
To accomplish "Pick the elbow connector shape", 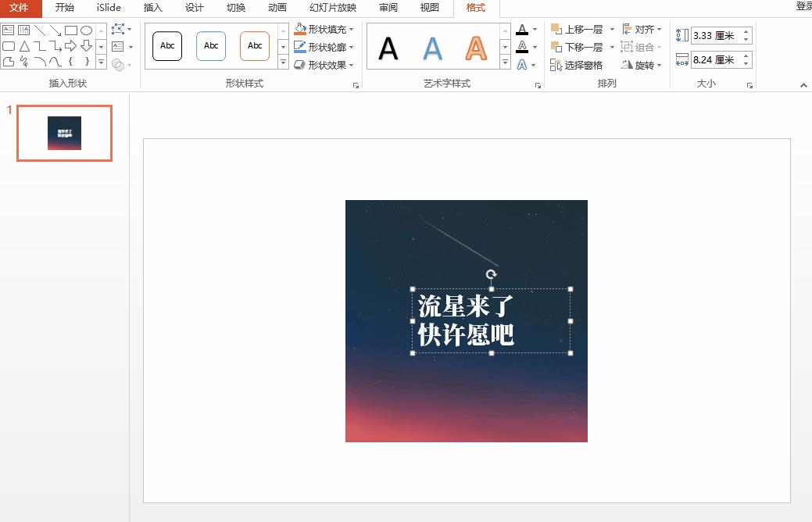I will tap(40, 46).
